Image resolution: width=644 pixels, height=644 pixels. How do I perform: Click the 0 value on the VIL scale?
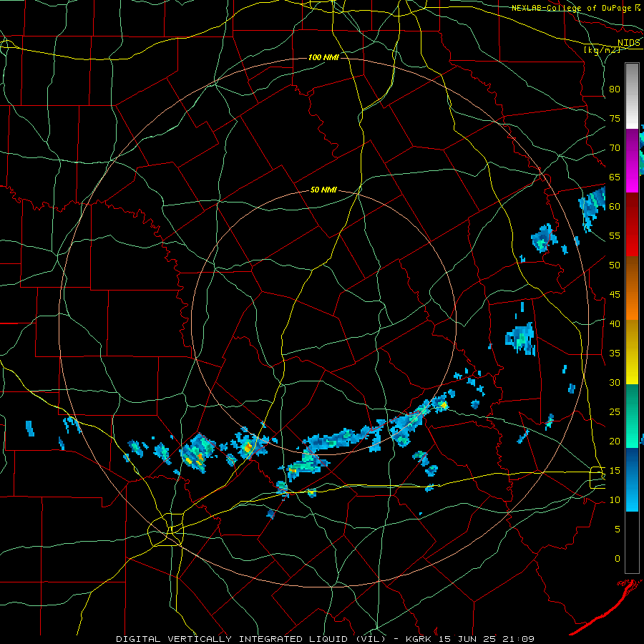(618, 559)
